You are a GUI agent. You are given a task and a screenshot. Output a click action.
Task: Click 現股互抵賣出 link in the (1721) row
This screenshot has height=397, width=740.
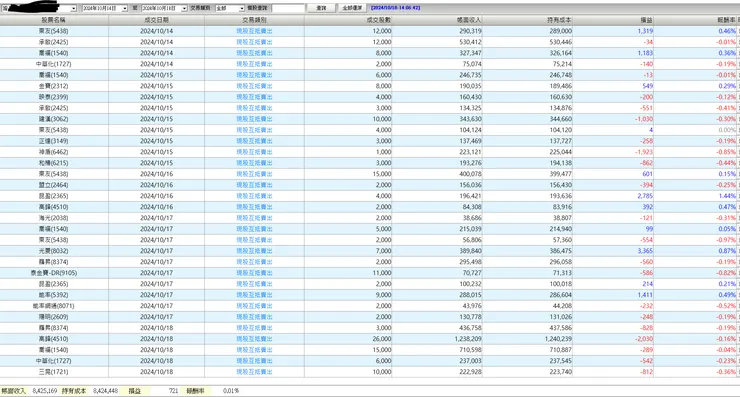click(x=254, y=372)
